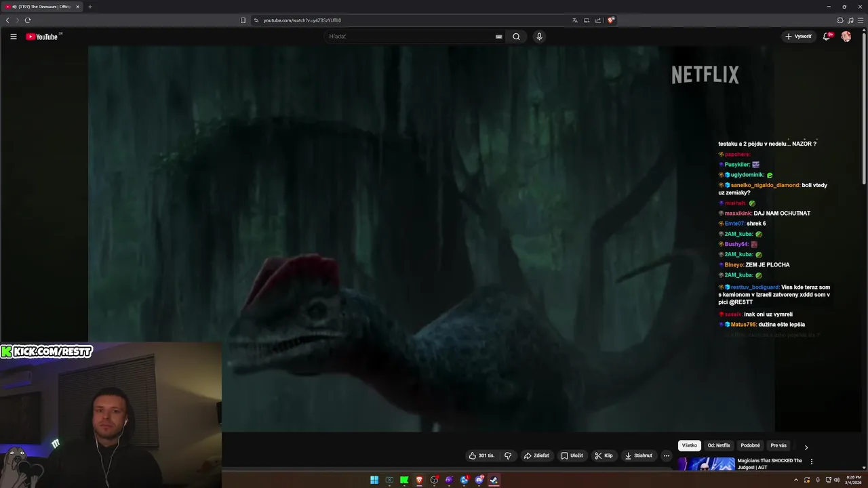Click the browser forward arrow
868x488 pixels.
tap(18, 20)
